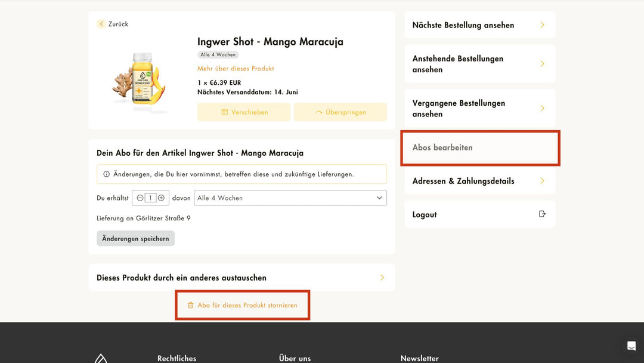Click chevron next to Nächste Bestellung ansehen
Screen dimensions: 644x363
[x=542, y=25]
